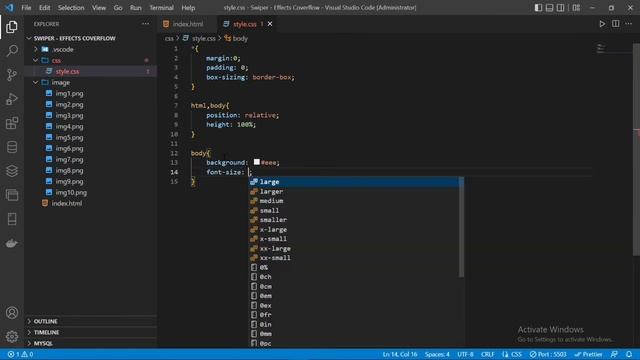Image resolution: width=640 pixels, height=360 pixels.
Task: Open the Terminal menu
Action: pos(161,8)
